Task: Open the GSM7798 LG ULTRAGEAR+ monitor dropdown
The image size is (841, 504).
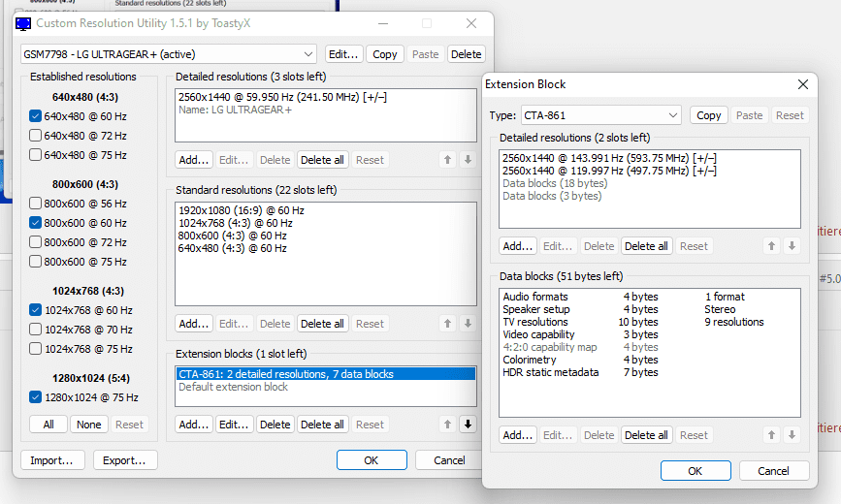Action: pyautogui.click(x=169, y=54)
